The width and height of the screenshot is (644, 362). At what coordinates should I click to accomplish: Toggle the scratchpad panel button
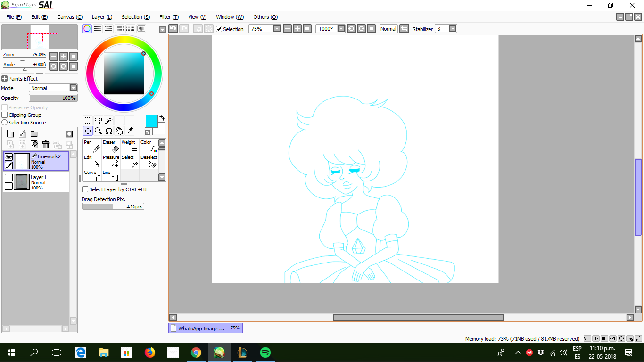[x=141, y=29]
